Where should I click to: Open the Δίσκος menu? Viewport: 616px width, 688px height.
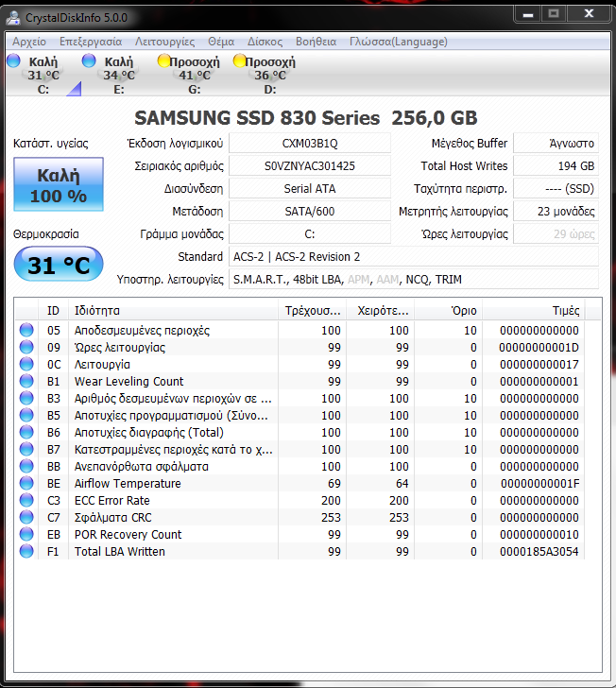coord(265,42)
